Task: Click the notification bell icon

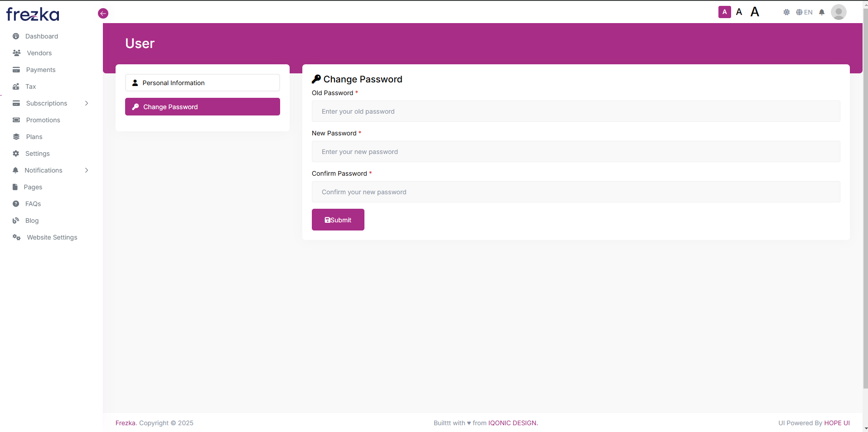Action: [x=822, y=12]
